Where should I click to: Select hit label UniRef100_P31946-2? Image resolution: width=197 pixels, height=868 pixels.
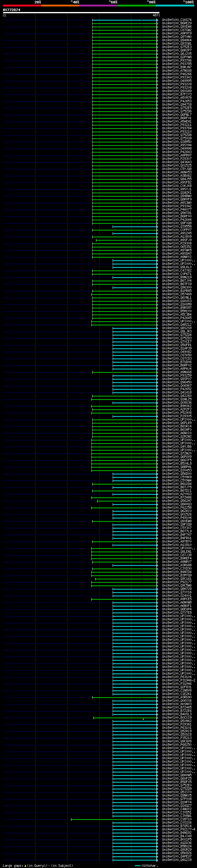click(x=179, y=680)
